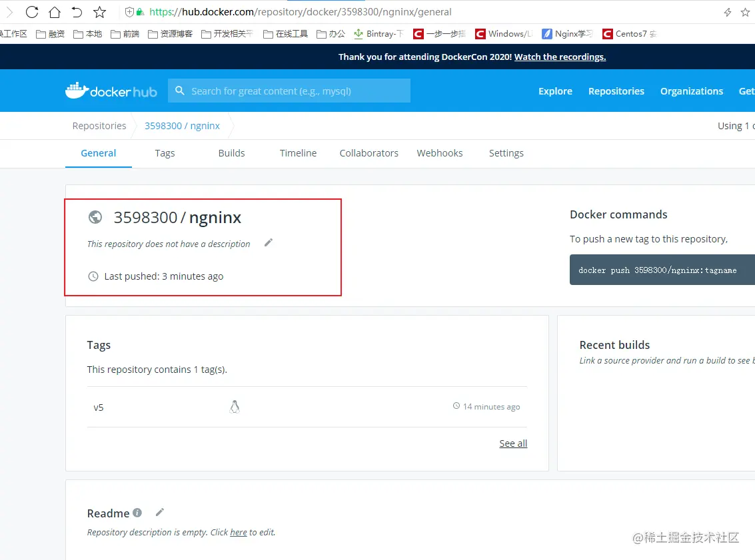Click the Last pushed: 3 minutes ago text

click(164, 276)
